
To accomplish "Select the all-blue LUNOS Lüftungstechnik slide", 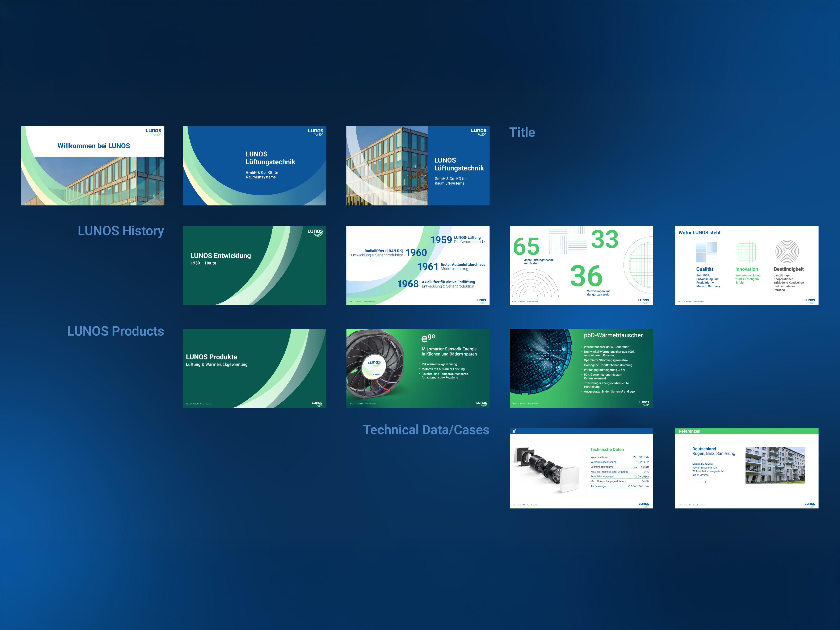I will (254, 165).
